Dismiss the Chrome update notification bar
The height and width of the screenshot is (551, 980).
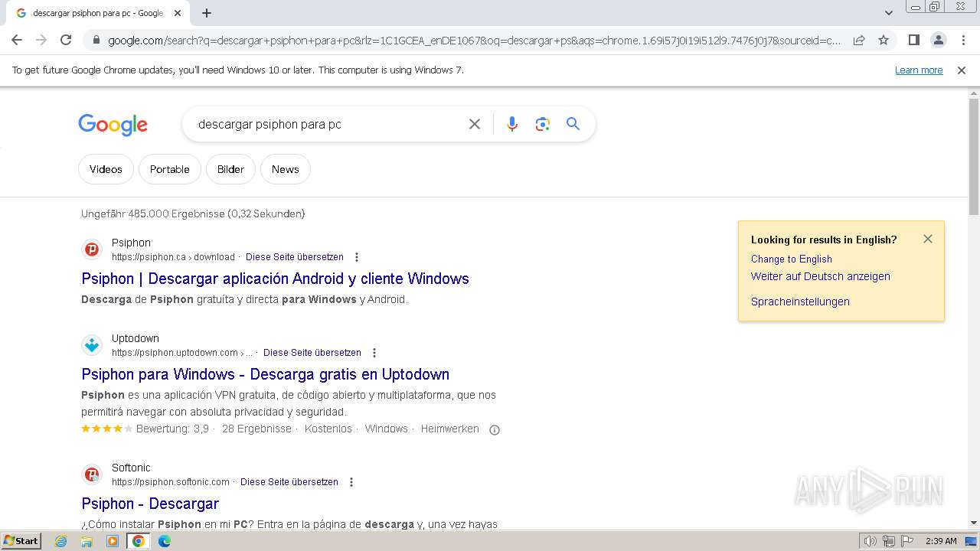pyautogui.click(x=962, y=70)
